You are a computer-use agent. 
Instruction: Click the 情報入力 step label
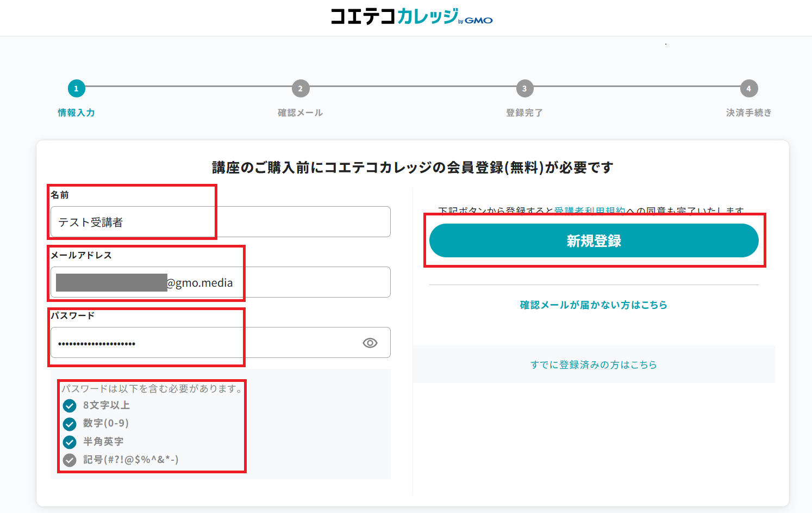76,113
